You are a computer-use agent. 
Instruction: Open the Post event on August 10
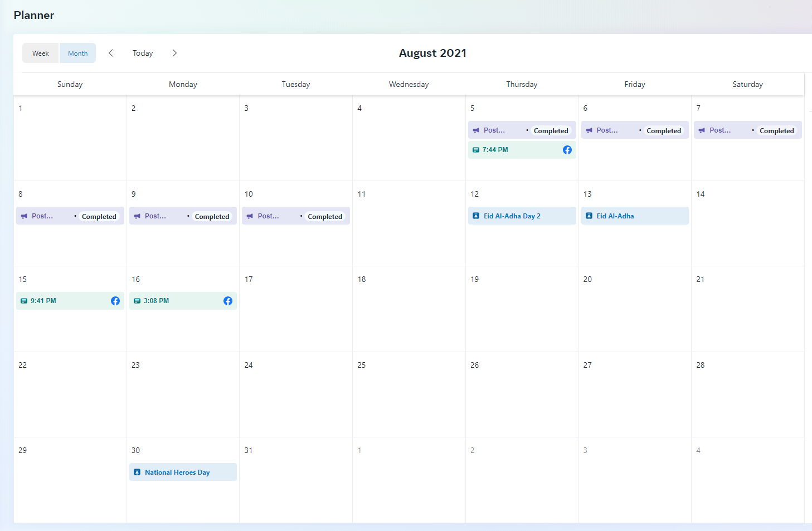tap(296, 216)
